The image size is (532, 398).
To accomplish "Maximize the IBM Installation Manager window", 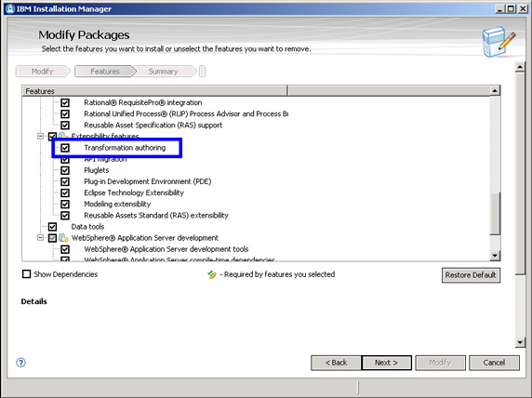I will 511,8.
